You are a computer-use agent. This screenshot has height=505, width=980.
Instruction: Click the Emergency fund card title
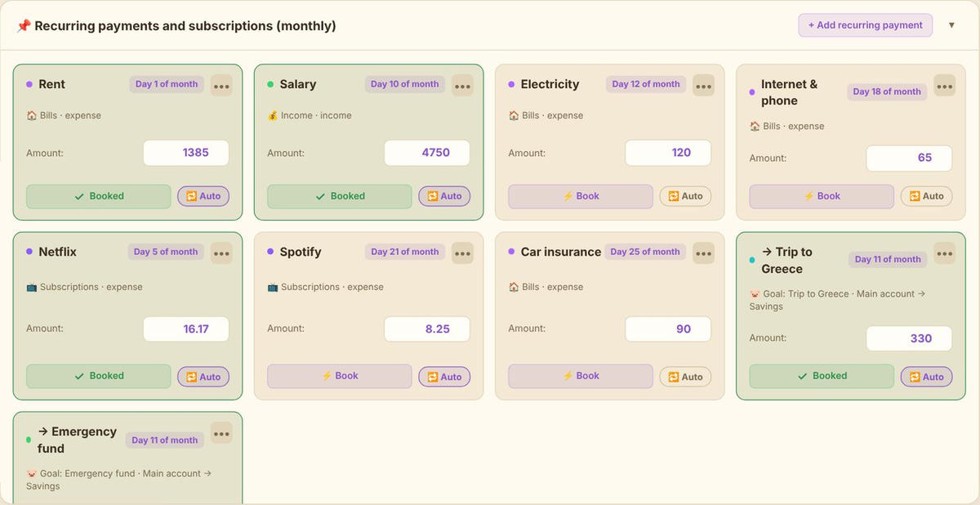tap(77, 440)
